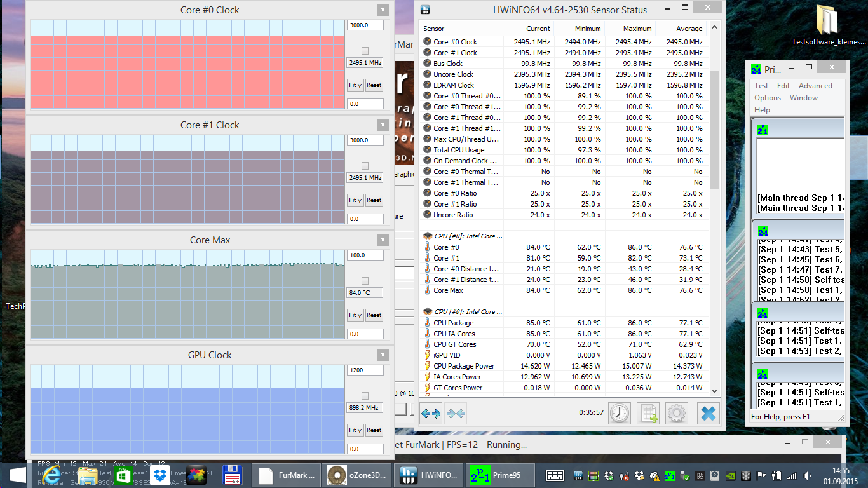Viewport: 868px width, 488px height.
Task: Switch to the FurMark taskbar window
Action: point(286,475)
